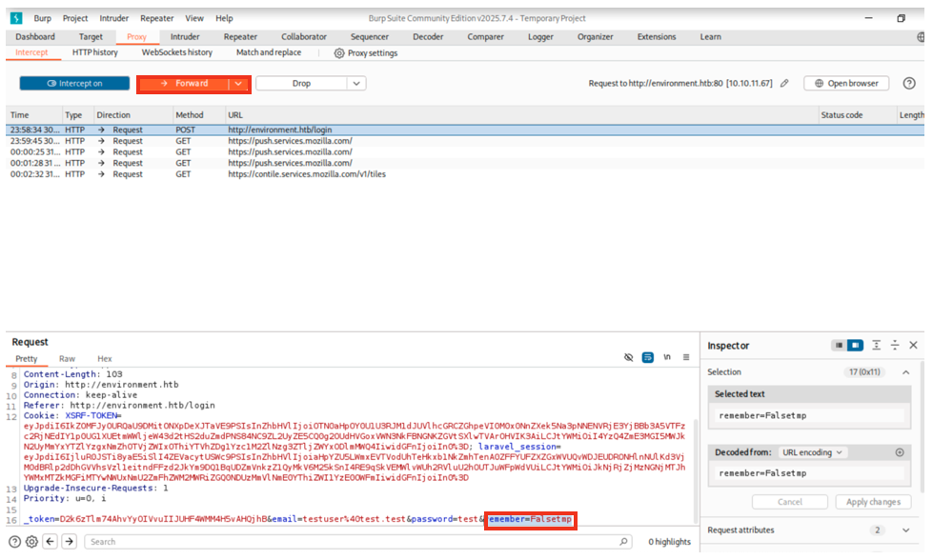Restore the window with the title bar restore button
Image resolution: width=933 pixels, height=560 pixels.
tap(901, 18)
